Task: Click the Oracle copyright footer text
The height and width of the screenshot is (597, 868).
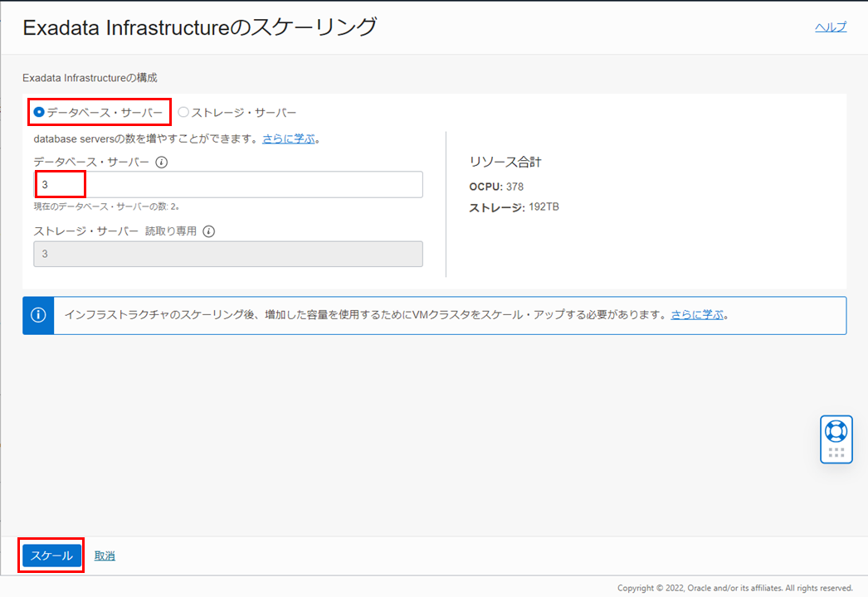Action: coord(735,588)
